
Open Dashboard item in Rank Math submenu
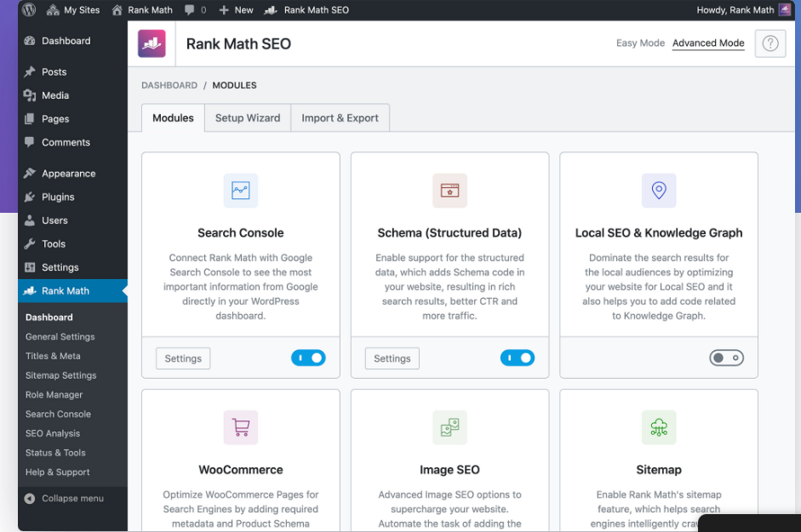pos(49,317)
